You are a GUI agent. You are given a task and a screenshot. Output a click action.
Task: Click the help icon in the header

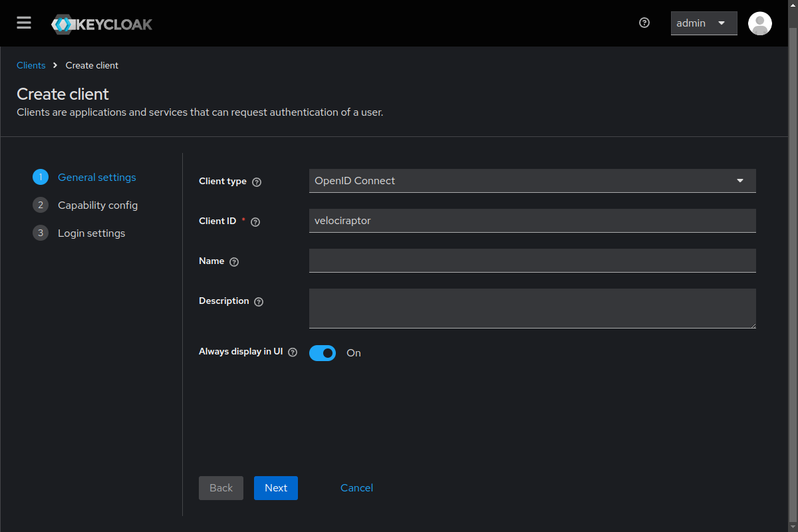(x=644, y=23)
